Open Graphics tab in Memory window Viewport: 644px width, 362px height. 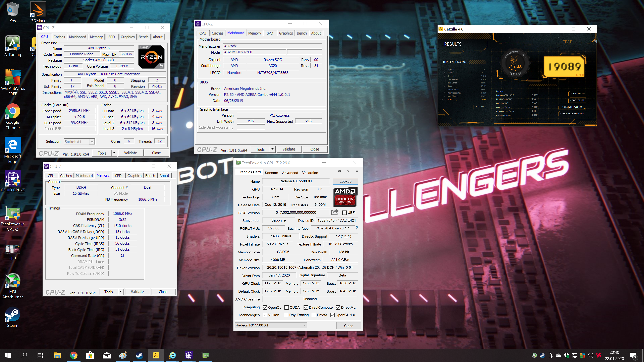pyautogui.click(x=134, y=176)
